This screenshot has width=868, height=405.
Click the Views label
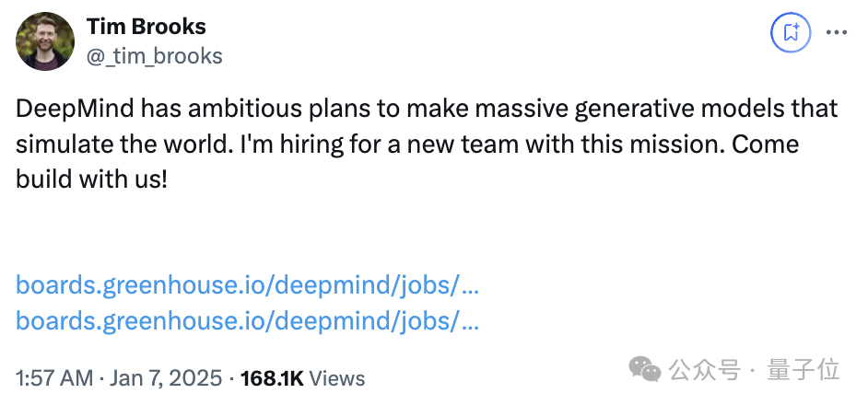[x=336, y=378]
